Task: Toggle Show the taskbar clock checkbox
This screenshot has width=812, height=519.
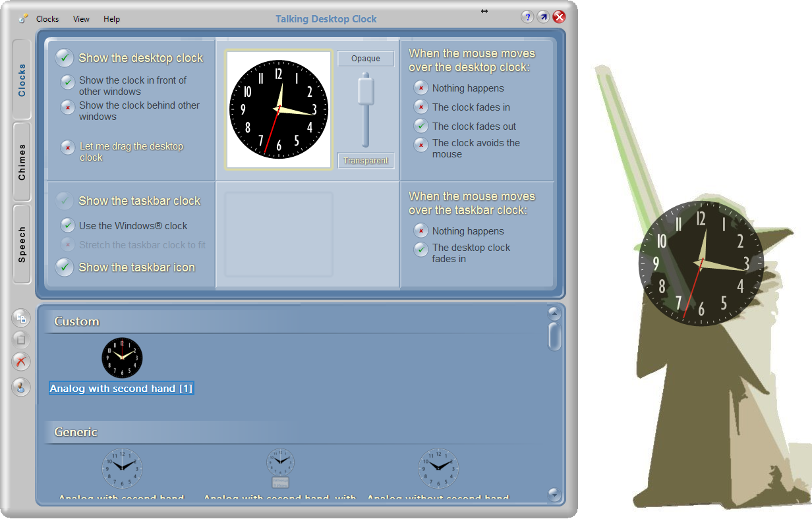Action: pos(65,201)
